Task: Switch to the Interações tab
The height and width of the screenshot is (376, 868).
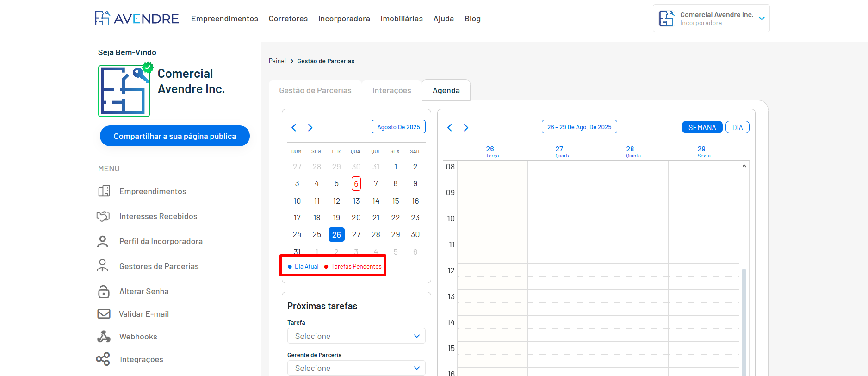Action: pos(391,90)
